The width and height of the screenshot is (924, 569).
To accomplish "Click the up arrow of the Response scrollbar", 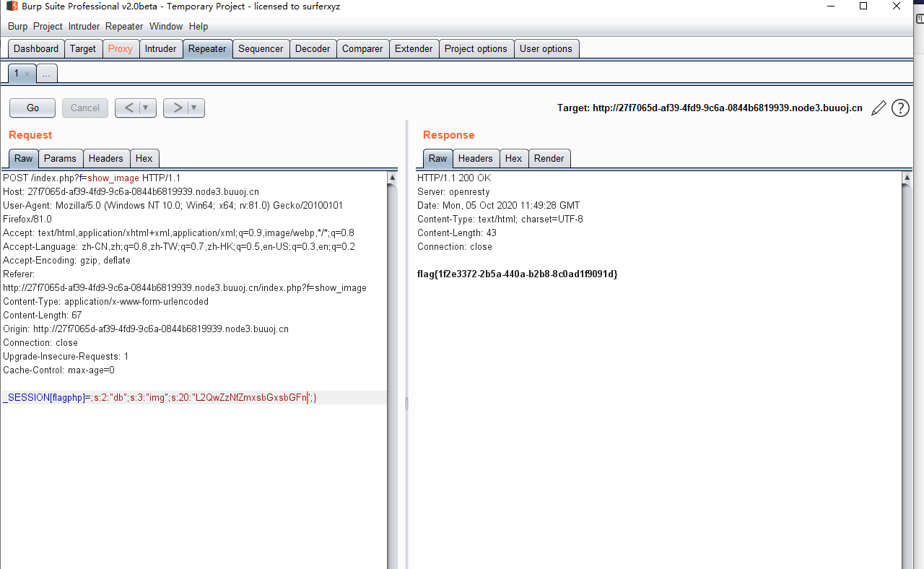I will tap(907, 178).
